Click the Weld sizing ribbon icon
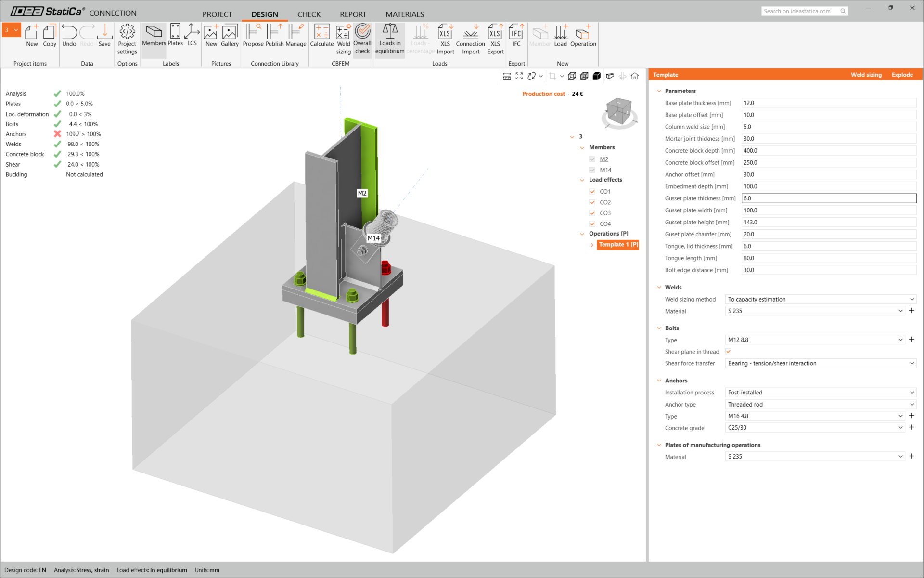 click(x=343, y=39)
